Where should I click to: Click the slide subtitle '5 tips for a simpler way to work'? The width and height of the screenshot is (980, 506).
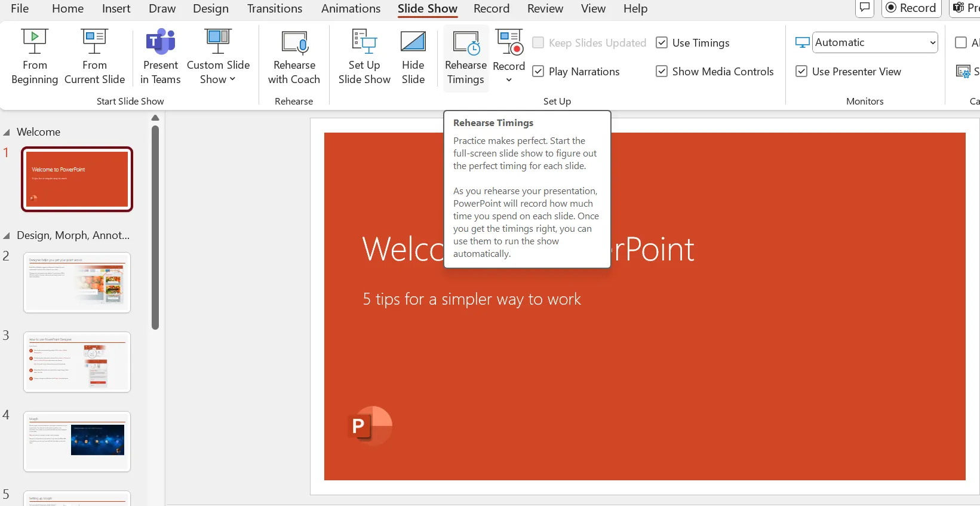(471, 299)
